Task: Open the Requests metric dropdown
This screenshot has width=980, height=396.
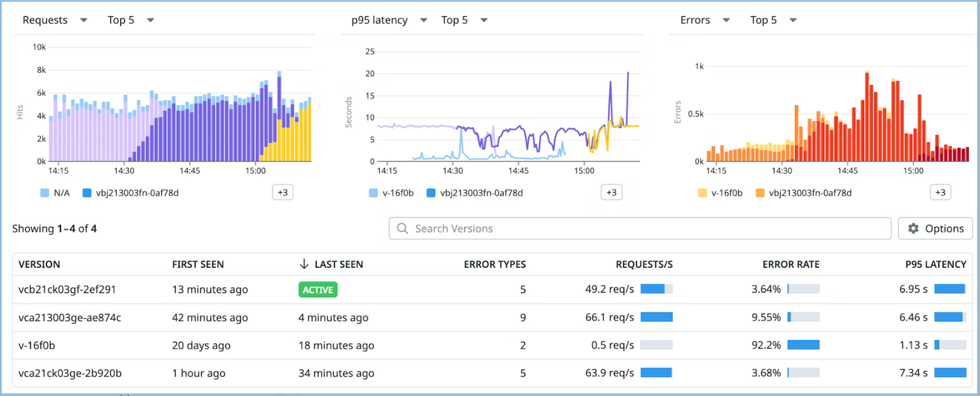Action: pyautogui.click(x=55, y=20)
